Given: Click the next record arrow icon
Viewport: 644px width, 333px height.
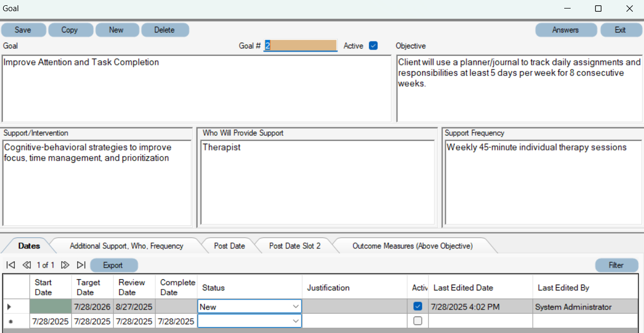Looking at the screenshot, I should pyautogui.click(x=65, y=264).
